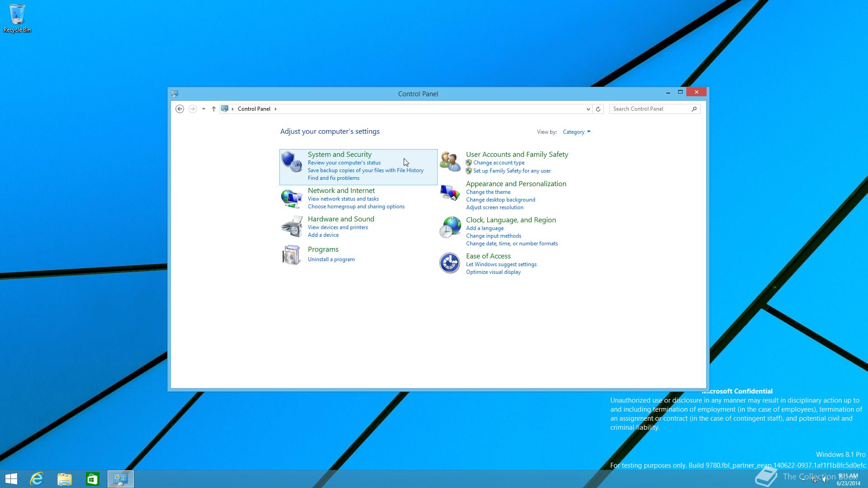
Task: Show hidden tray icons arrow
Action: (803, 480)
